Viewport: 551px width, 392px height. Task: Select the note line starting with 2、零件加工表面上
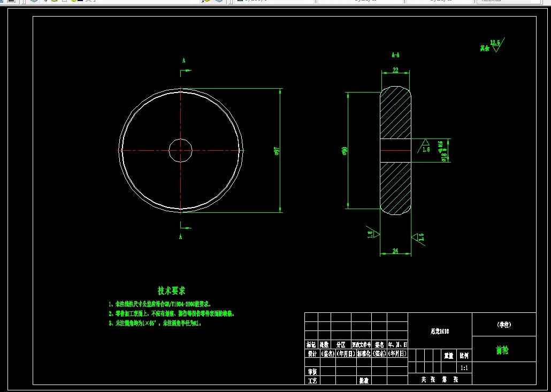click(172, 314)
